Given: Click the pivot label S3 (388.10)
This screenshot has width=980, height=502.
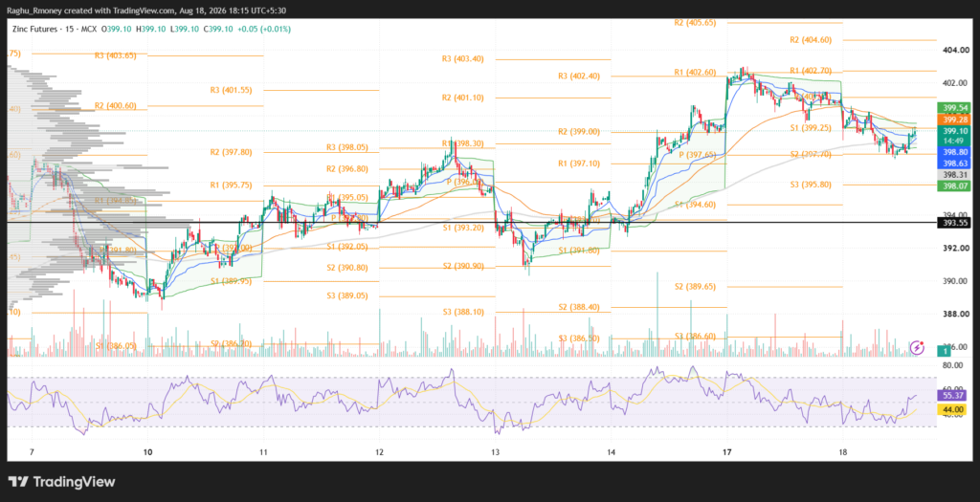Looking at the screenshot, I should click(463, 312).
